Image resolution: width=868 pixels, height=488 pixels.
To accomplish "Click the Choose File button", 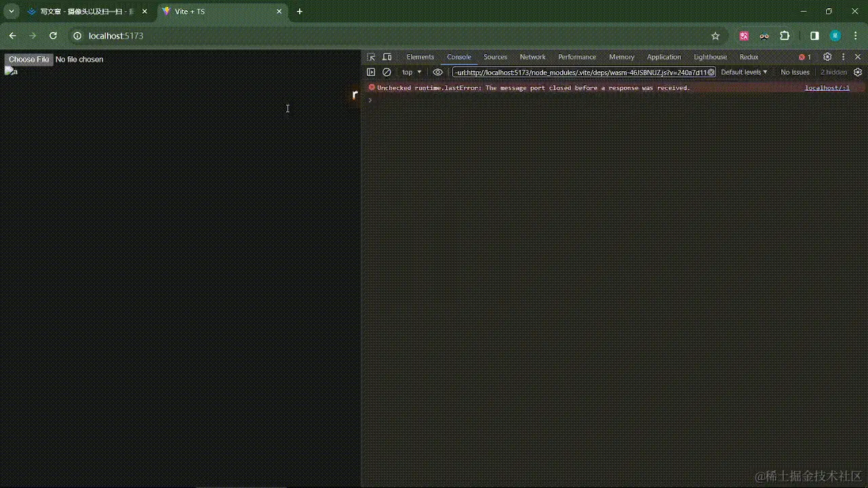I will point(28,60).
